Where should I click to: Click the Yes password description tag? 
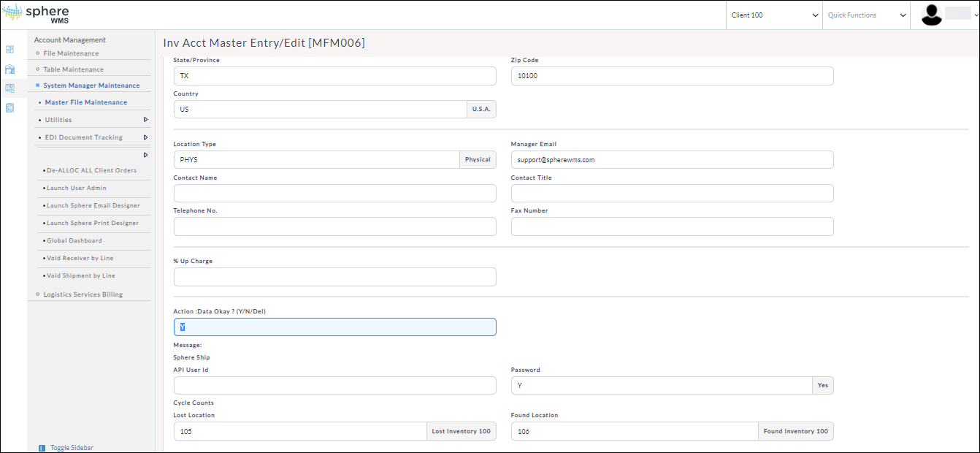(x=823, y=386)
